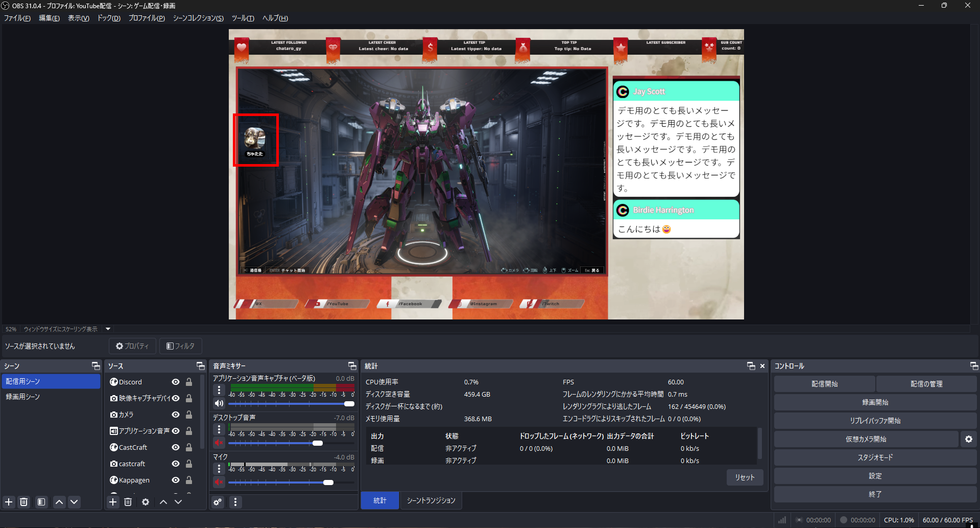
Task: Unmute the マイク channel
Action: click(219, 482)
